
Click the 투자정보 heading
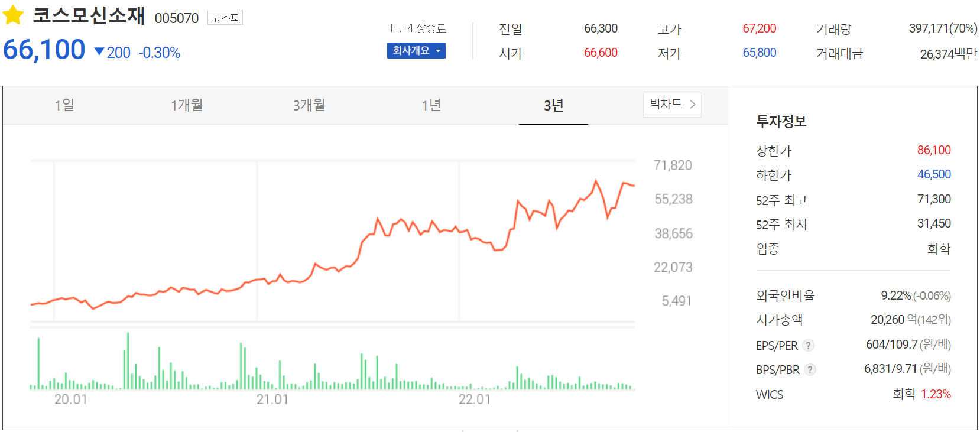[x=781, y=122]
